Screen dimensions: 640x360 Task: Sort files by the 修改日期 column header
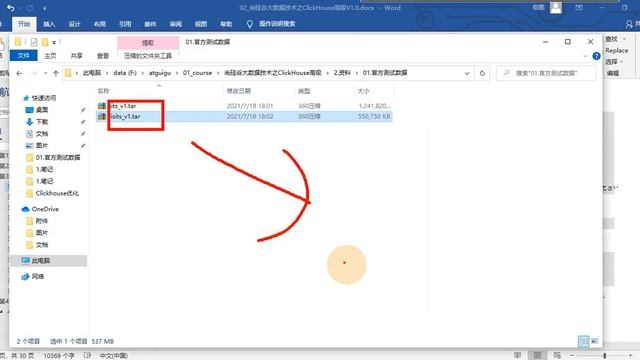pyautogui.click(x=239, y=91)
